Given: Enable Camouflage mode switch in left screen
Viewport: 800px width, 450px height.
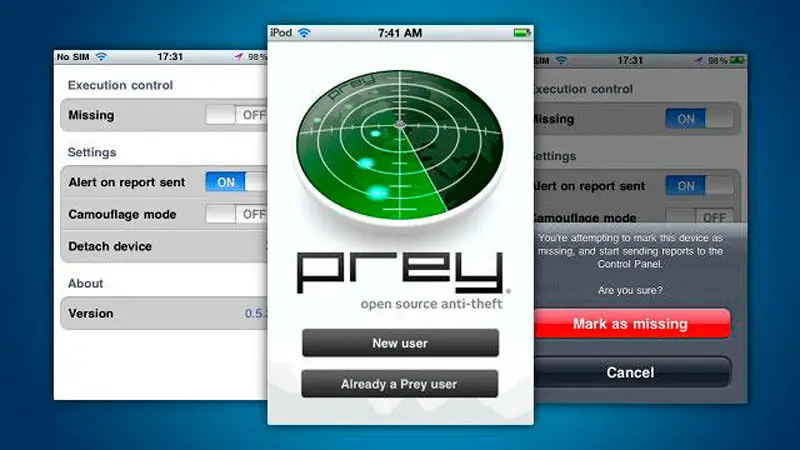Looking at the screenshot, I should tap(236, 214).
